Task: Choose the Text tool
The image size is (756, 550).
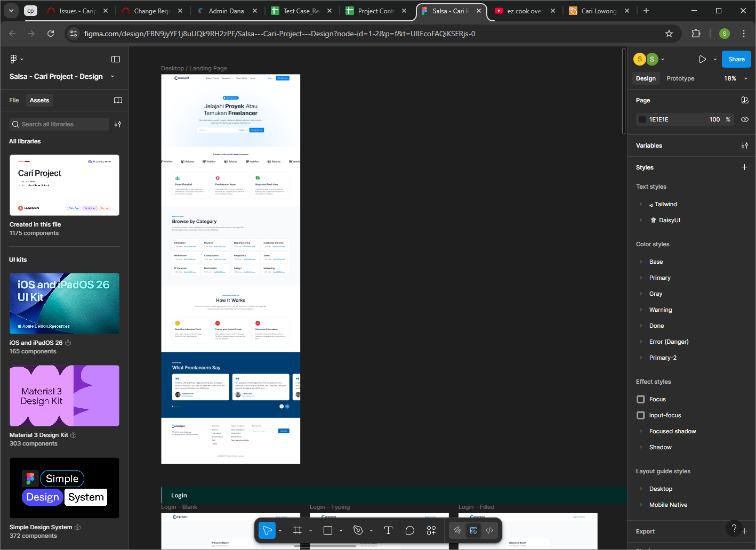Action: (x=388, y=530)
